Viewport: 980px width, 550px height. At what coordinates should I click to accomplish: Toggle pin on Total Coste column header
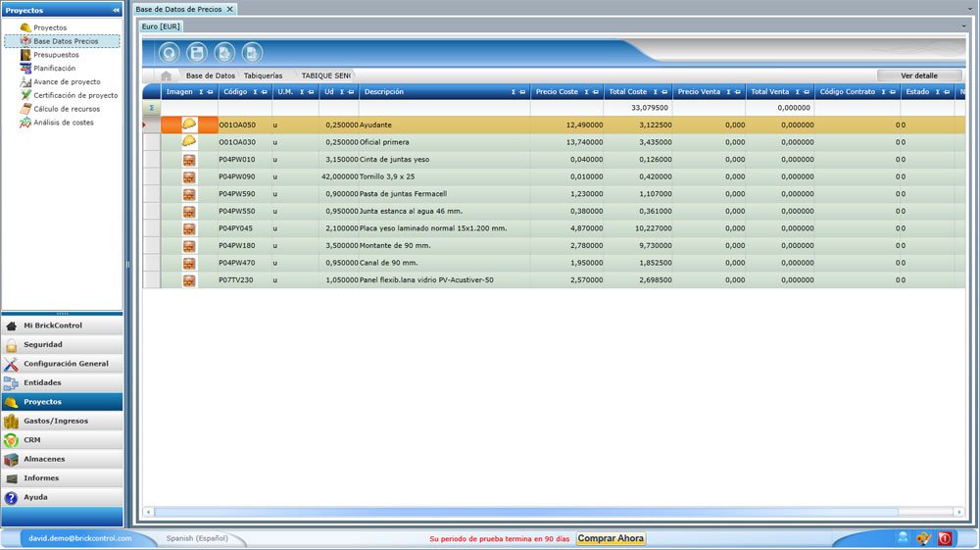pyautogui.click(x=664, y=92)
